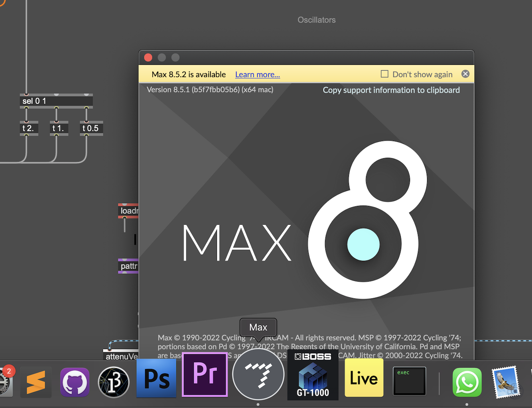Screen dimensions: 532x408
Task: Click the Max copyright notice text
Action: coord(309,347)
